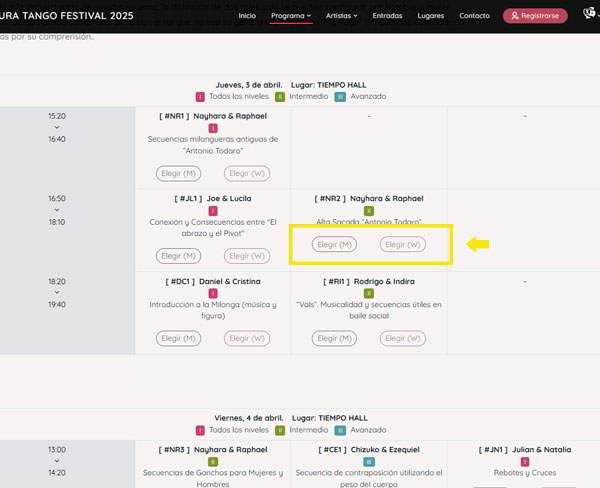Expand the Artistas dropdown menu
Image resolution: width=600 pixels, height=488 pixels.
(x=341, y=16)
